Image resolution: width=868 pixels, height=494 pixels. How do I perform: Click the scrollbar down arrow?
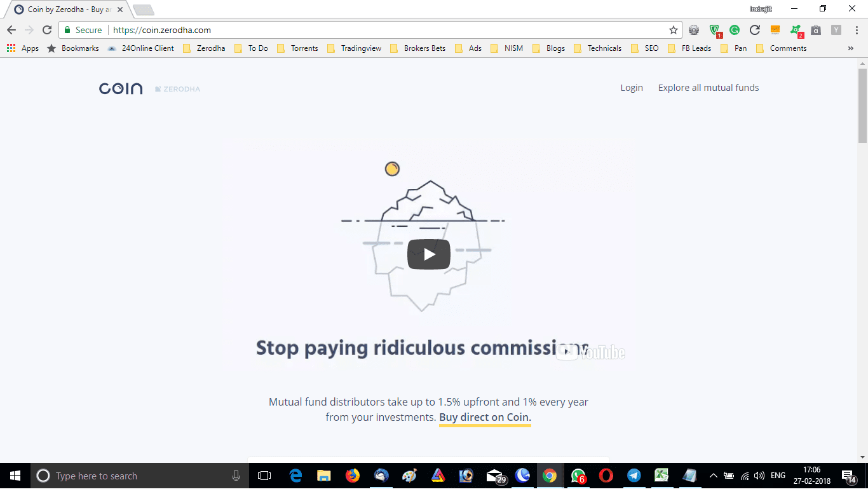pyautogui.click(x=862, y=457)
